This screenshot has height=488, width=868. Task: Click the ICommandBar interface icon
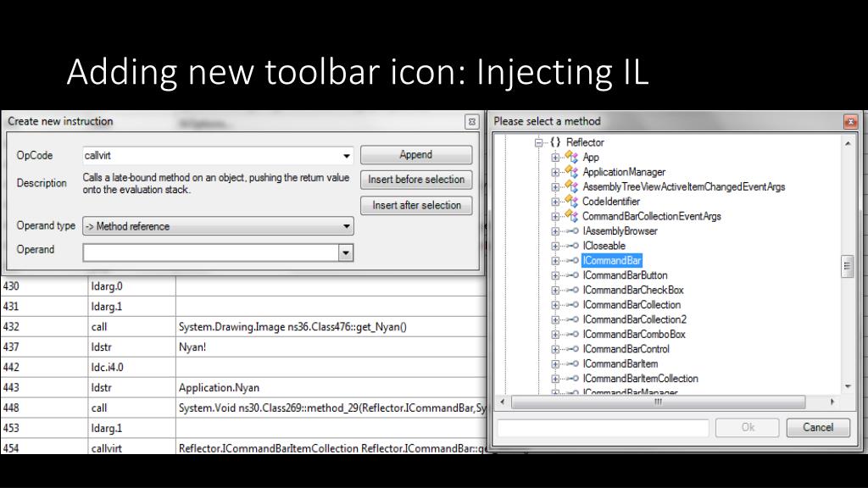point(572,261)
